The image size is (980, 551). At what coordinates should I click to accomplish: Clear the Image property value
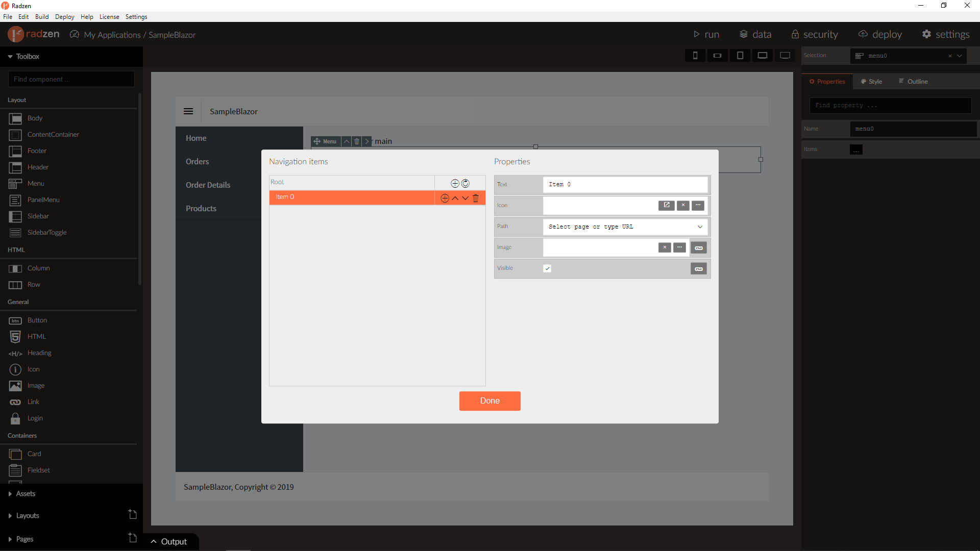[x=665, y=247]
